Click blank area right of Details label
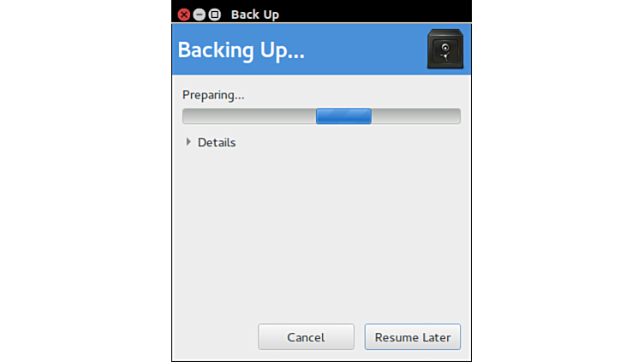 [x=349, y=142]
